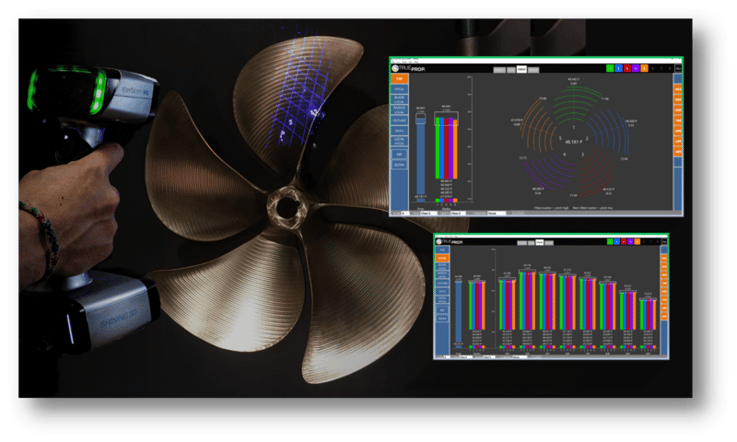
Task: Click green blade 1 button in bar chart window
Action: click(609, 243)
